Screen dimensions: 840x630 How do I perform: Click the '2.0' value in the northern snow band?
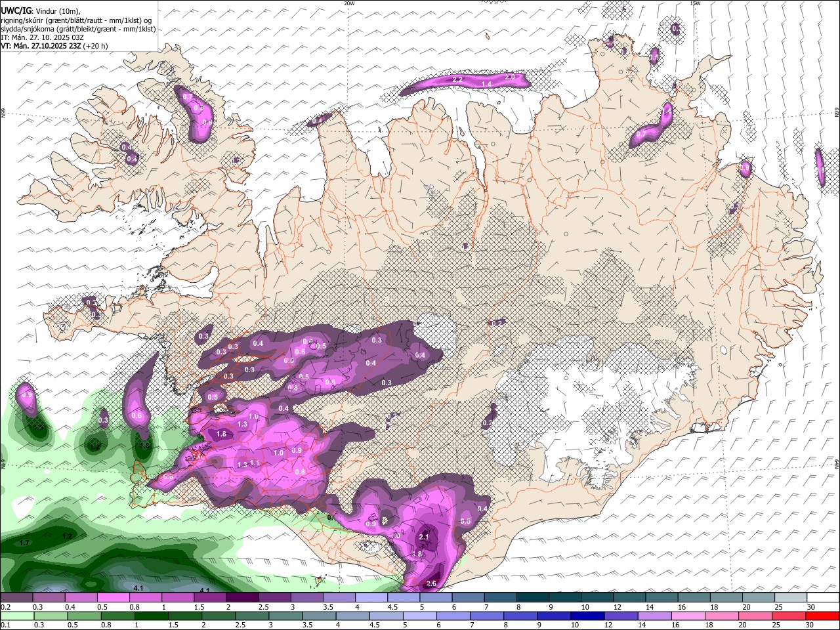pyautogui.click(x=509, y=77)
